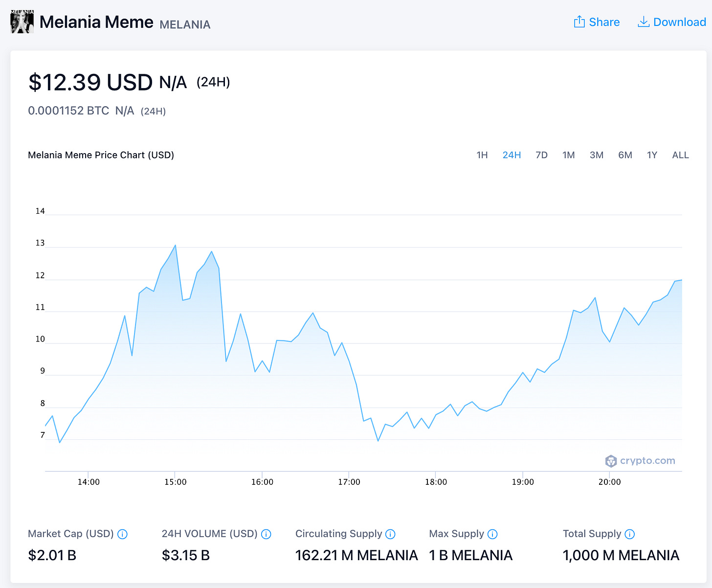
Task: Click the Download link
Action: point(672,22)
